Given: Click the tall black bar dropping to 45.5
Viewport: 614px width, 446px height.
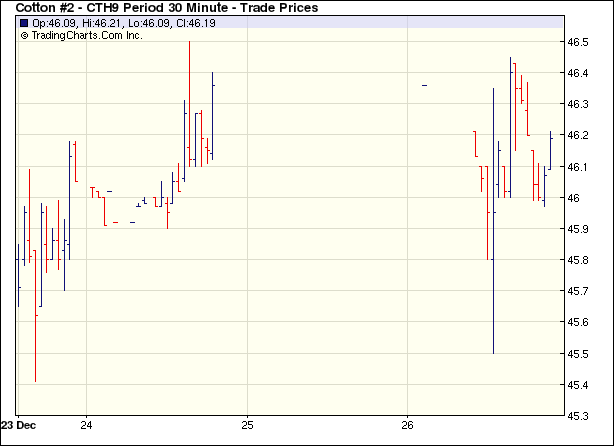Looking at the screenshot, I should tap(494, 220).
